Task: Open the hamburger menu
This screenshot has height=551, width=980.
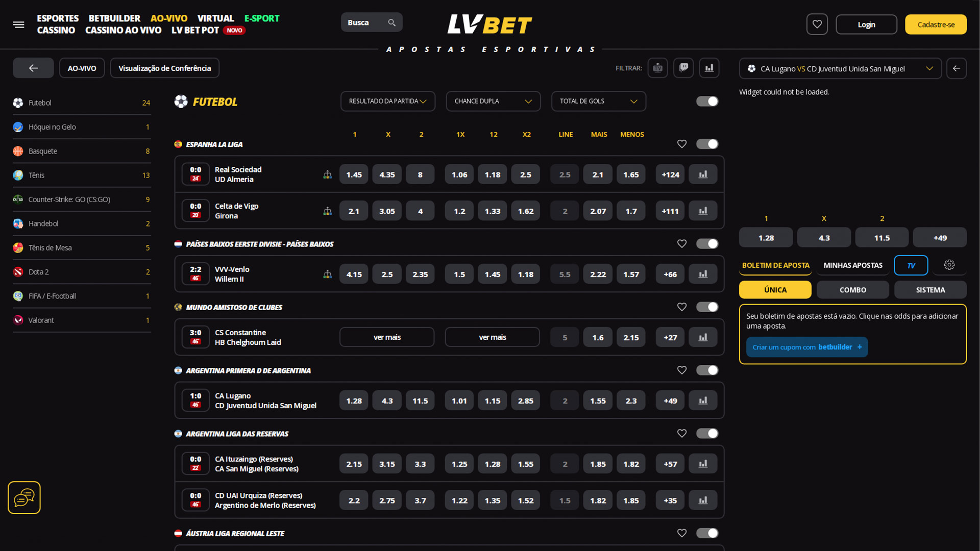Action: tap(19, 24)
